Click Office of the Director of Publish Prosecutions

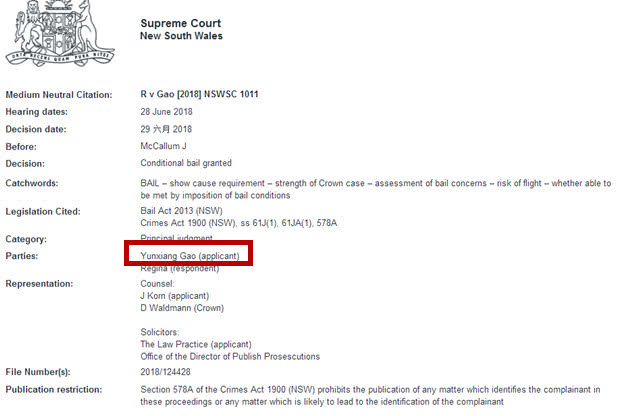230,356
